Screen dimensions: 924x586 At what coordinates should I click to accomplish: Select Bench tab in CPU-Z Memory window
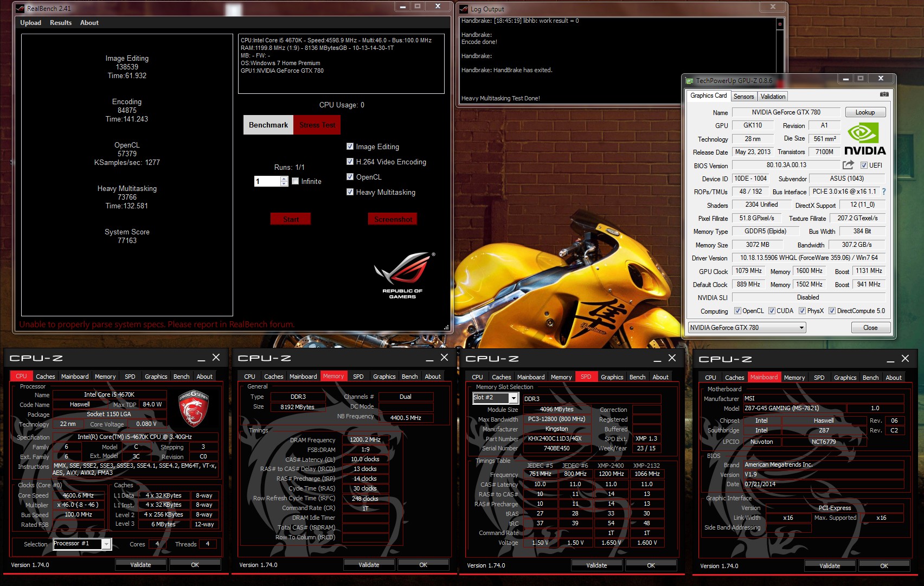(x=410, y=377)
